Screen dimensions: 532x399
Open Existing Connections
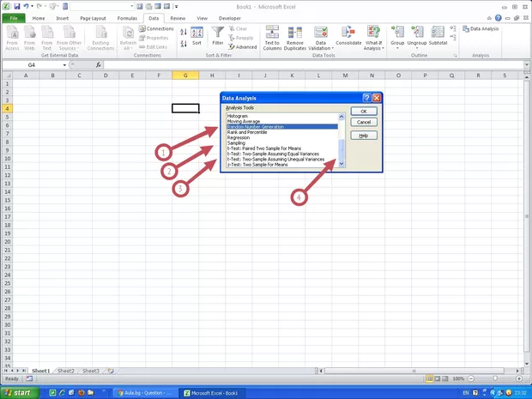pyautogui.click(x=100, y=38)
